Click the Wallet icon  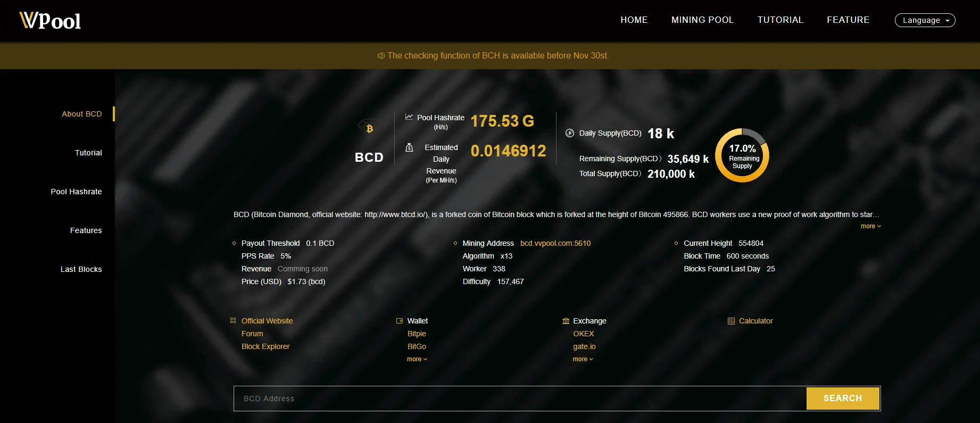tap(400, 321)
